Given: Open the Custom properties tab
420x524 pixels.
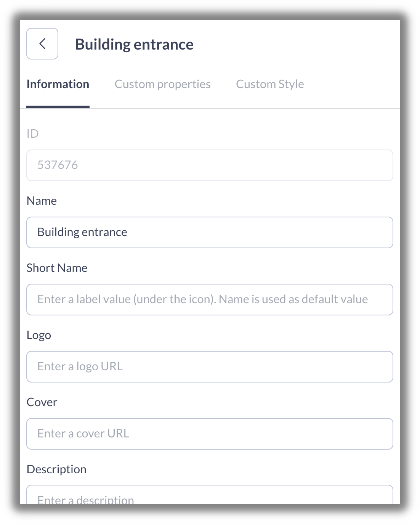Looking at the screenshot, I should (162, 84).
